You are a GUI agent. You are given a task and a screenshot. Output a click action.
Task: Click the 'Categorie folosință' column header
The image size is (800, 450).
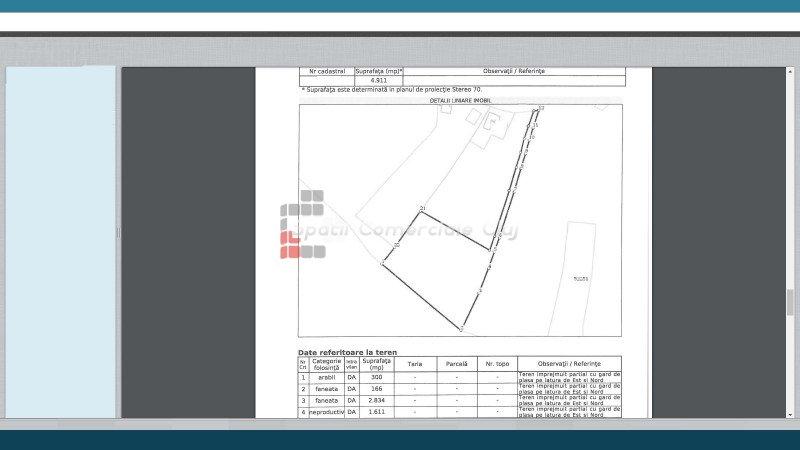click(x=327, y=364)
